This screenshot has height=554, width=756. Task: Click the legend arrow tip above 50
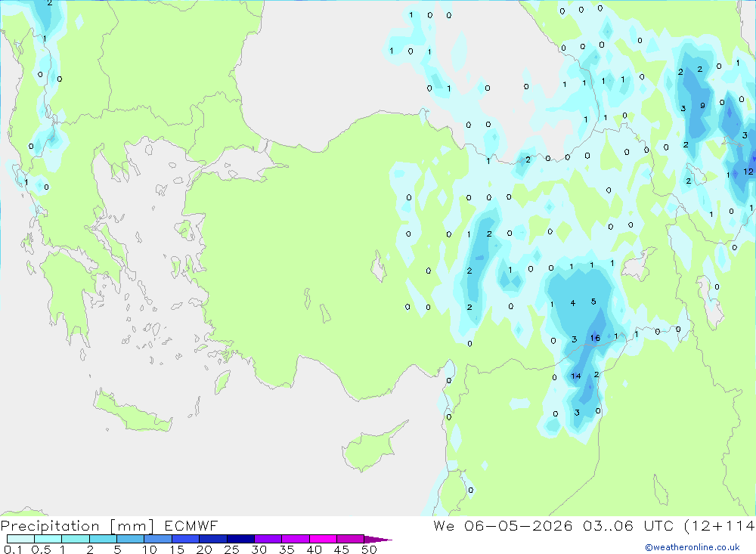pos(379,540)
